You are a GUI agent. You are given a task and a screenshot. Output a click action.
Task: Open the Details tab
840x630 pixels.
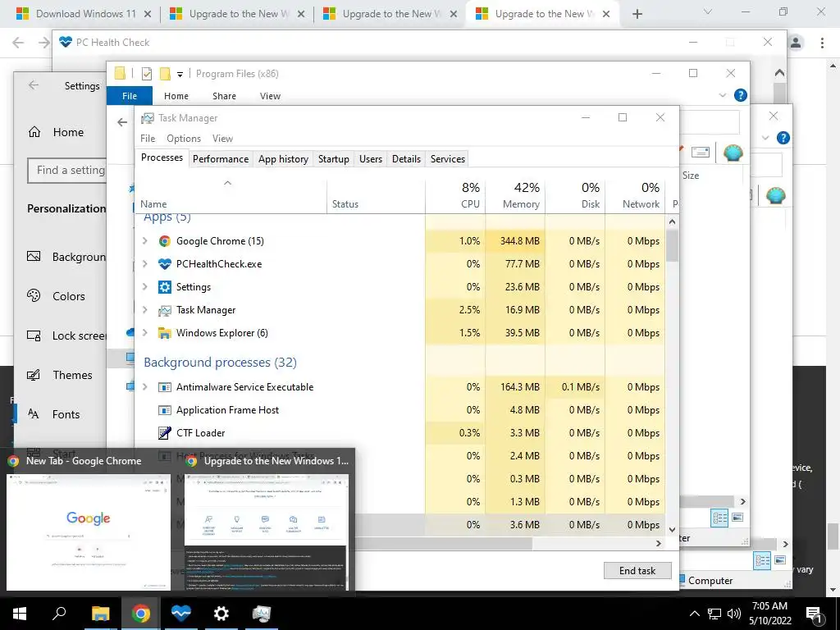[406, 159]
